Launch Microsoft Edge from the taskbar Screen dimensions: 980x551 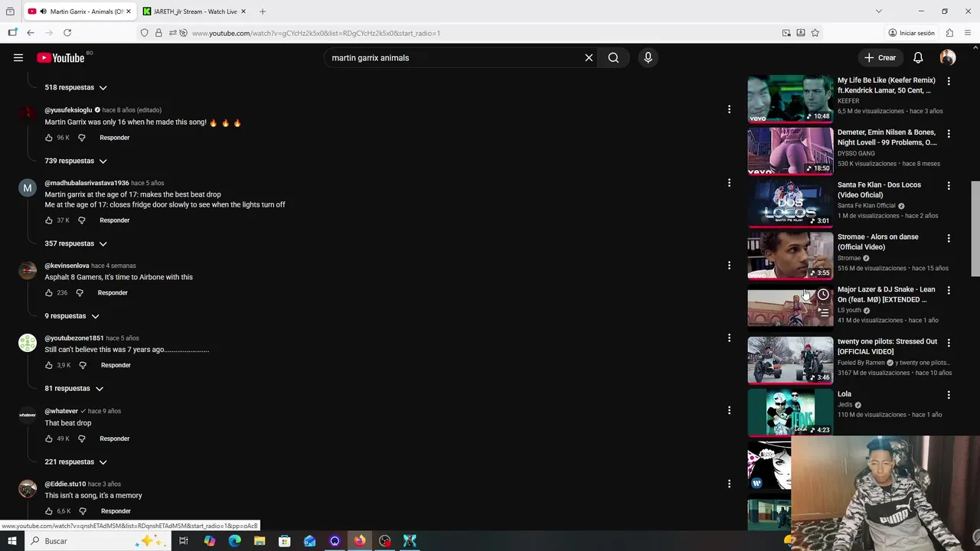click(x=234, y=541)
